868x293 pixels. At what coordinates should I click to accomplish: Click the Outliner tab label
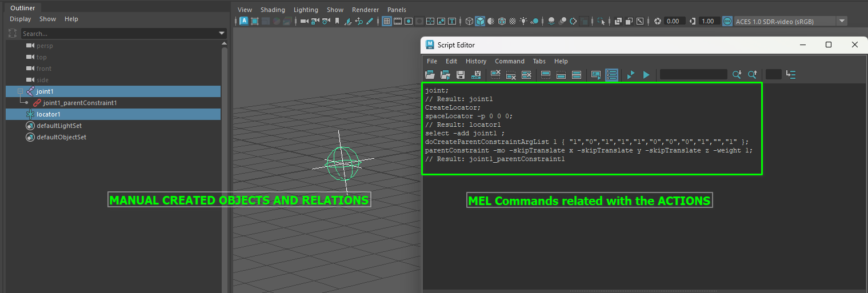[23, 7]
